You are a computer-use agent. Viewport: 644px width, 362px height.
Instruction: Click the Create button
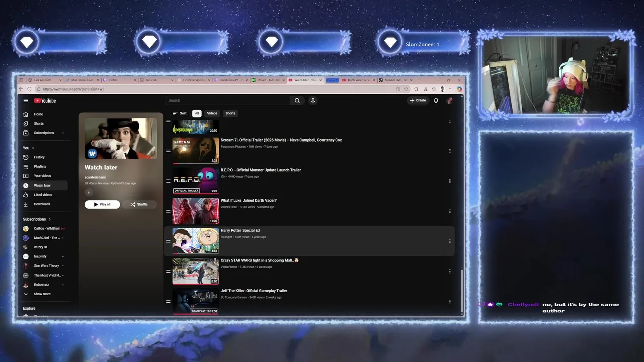[x=418, y=100]
